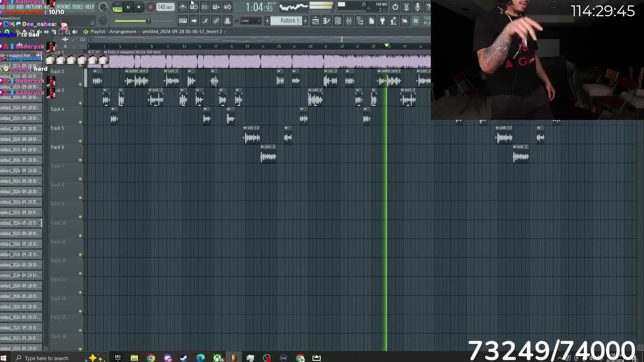Click the Track 4 label

[57, 109]
